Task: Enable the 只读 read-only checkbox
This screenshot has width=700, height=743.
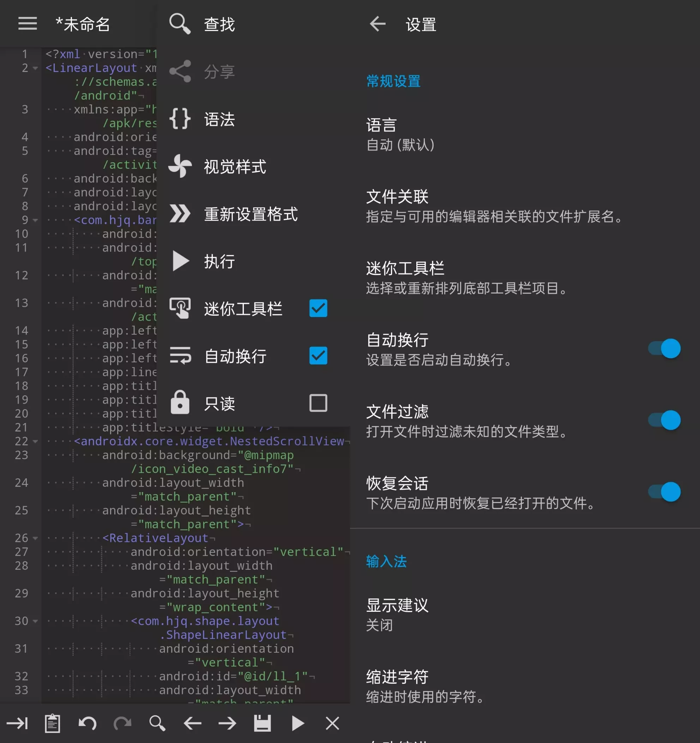Action: [x=318, y=403]
